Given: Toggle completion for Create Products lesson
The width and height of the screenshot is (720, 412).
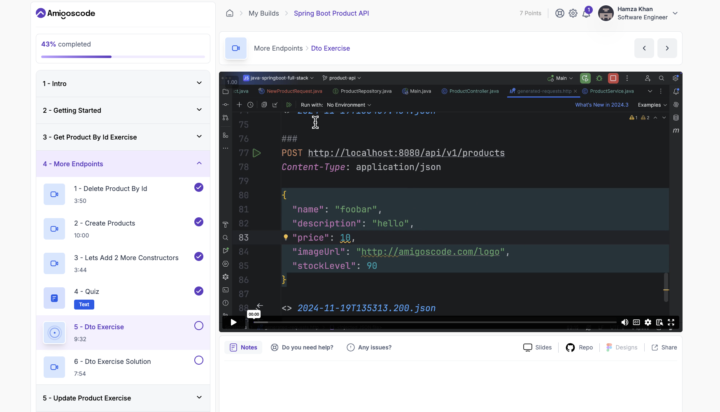Looking at the screenshot, I should click(x=198, y=222).
